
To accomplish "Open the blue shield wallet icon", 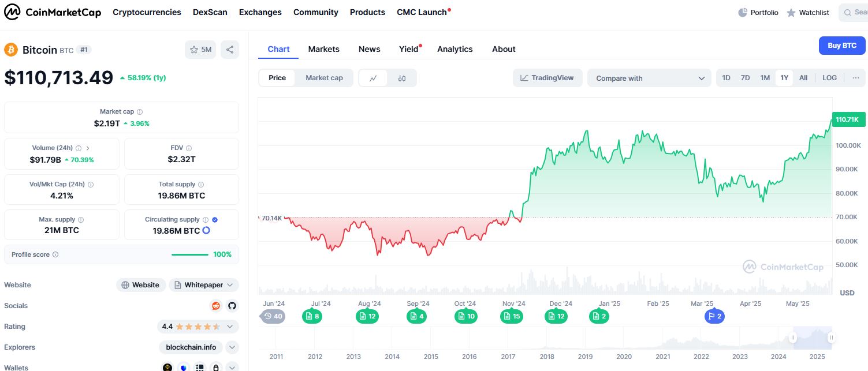I will (x=184, y=367).
